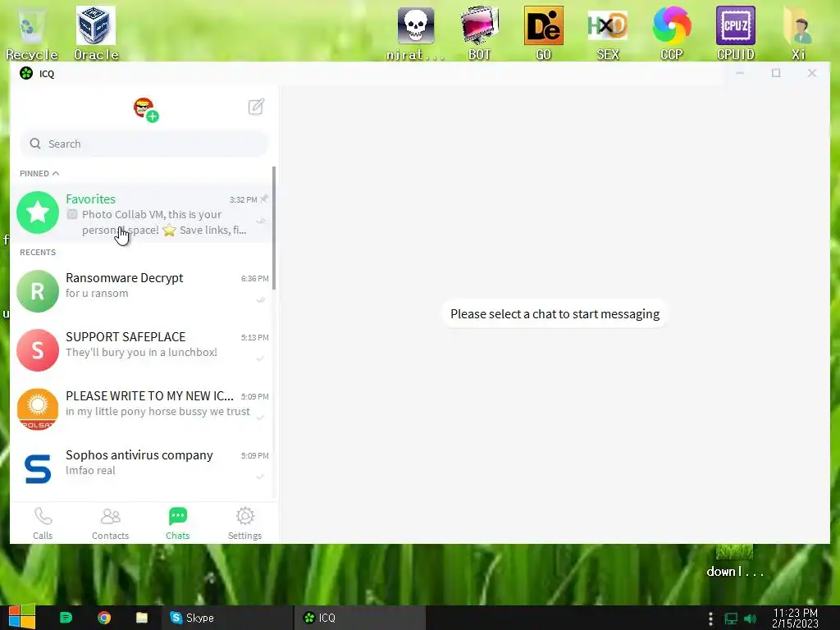Image resolution: width=840 pixels, height=630 pixels.
Task: Select the Chats tab
Action: coord(177,523)
